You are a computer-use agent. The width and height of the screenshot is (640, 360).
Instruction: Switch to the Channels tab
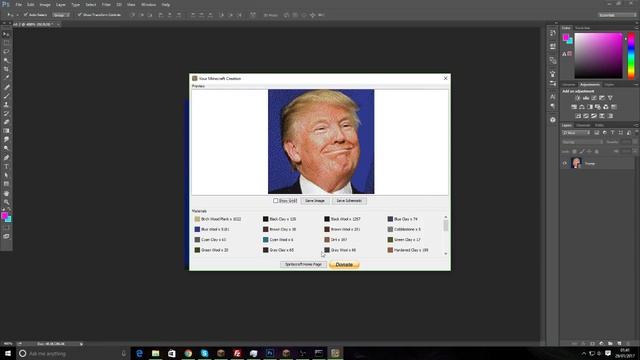click(x=583, y=125)
